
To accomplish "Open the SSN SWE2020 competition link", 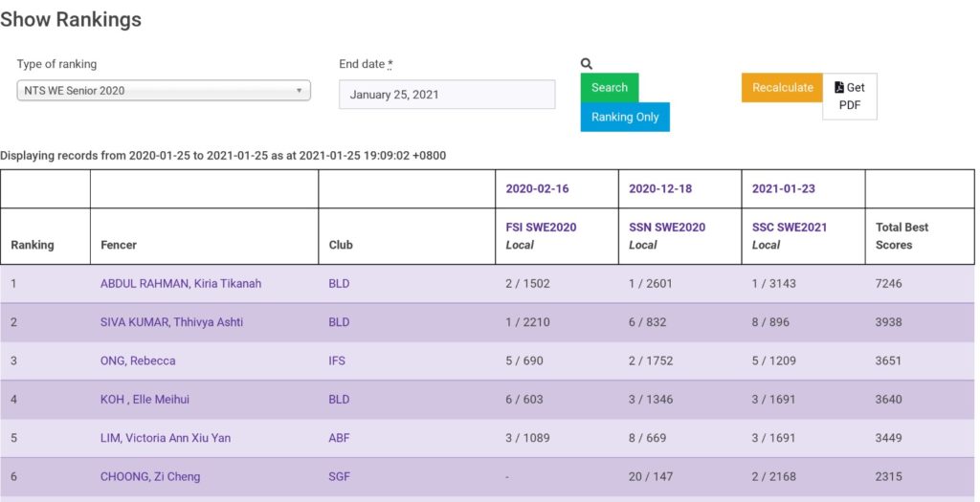I will coord(667,228).
